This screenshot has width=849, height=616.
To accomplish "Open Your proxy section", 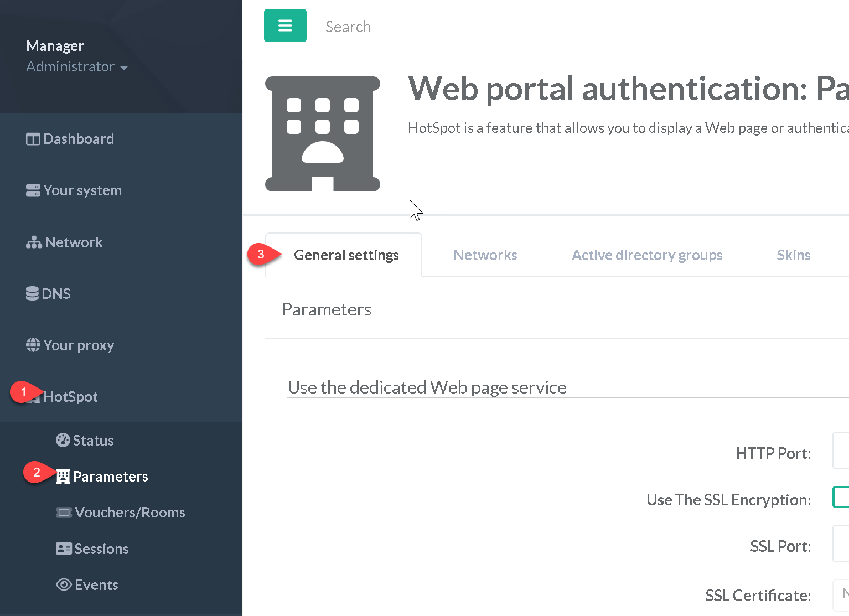I will (70, 345).
